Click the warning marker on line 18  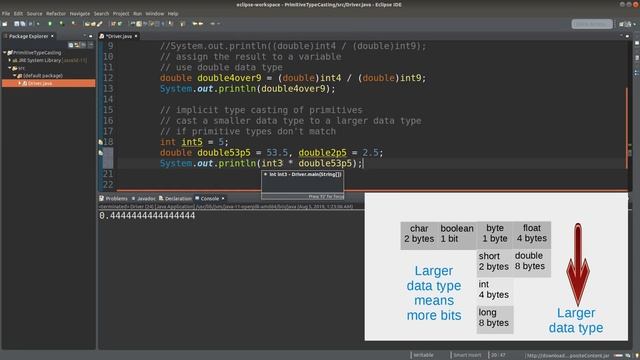pos(100,142)
